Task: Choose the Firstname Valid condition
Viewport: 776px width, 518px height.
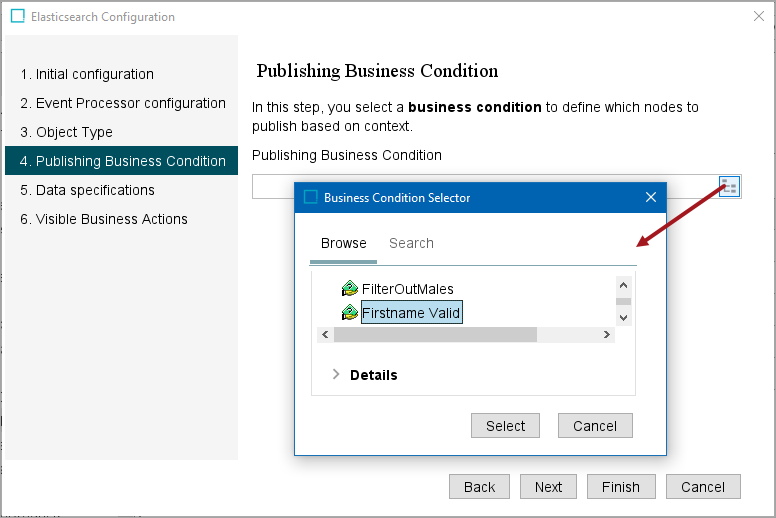Action: 411,313
